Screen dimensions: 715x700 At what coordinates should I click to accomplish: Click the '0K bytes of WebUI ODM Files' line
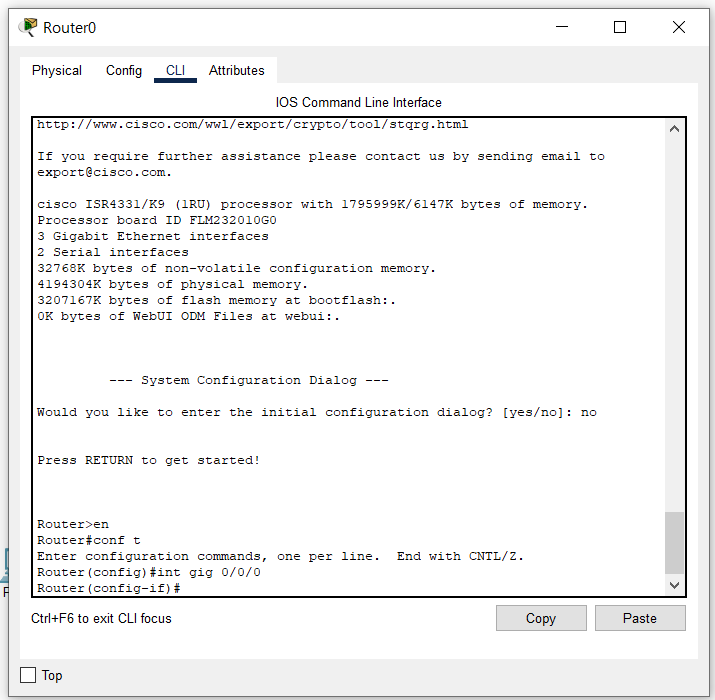tap(188, 316)
